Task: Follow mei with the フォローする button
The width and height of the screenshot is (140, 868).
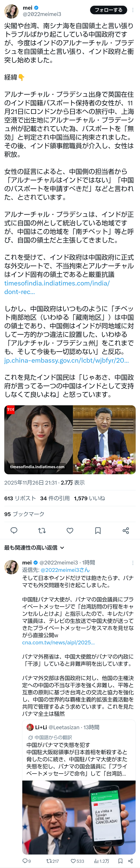Action: [x=108, y=10]
